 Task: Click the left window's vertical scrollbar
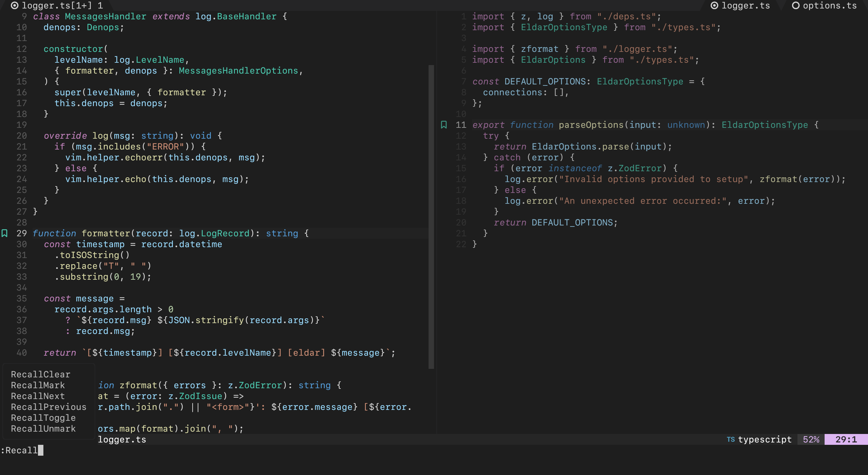tap(431, 217)
